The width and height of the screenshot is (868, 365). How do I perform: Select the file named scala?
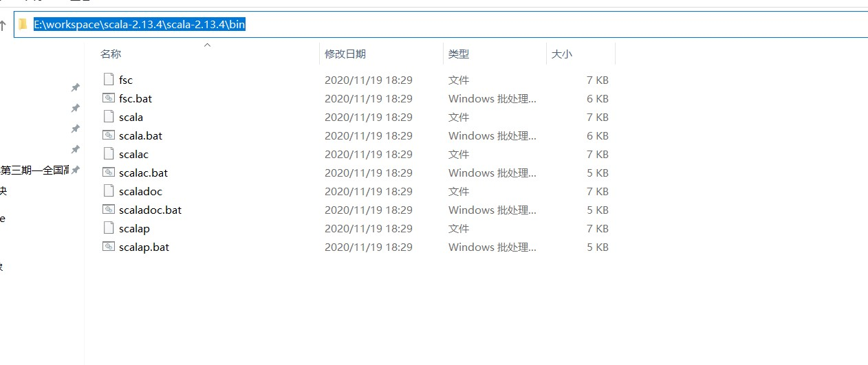pos(131,117)
